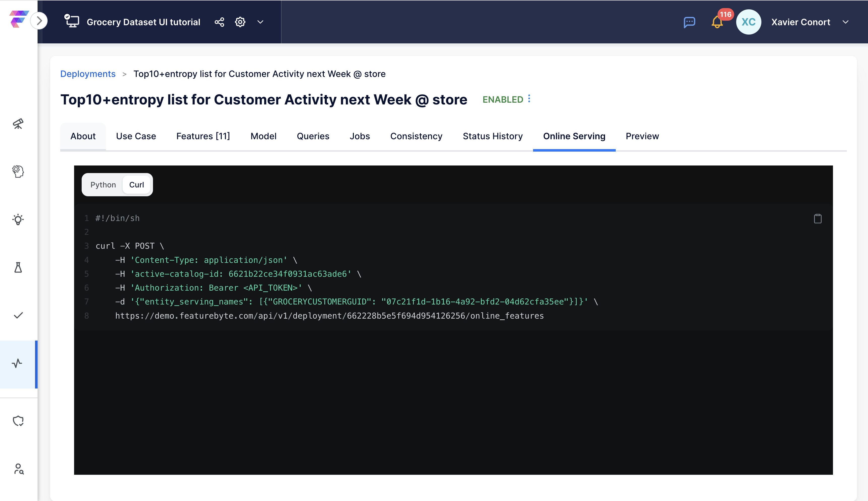Click the entity_serving_names data line

tap(356, 302)
